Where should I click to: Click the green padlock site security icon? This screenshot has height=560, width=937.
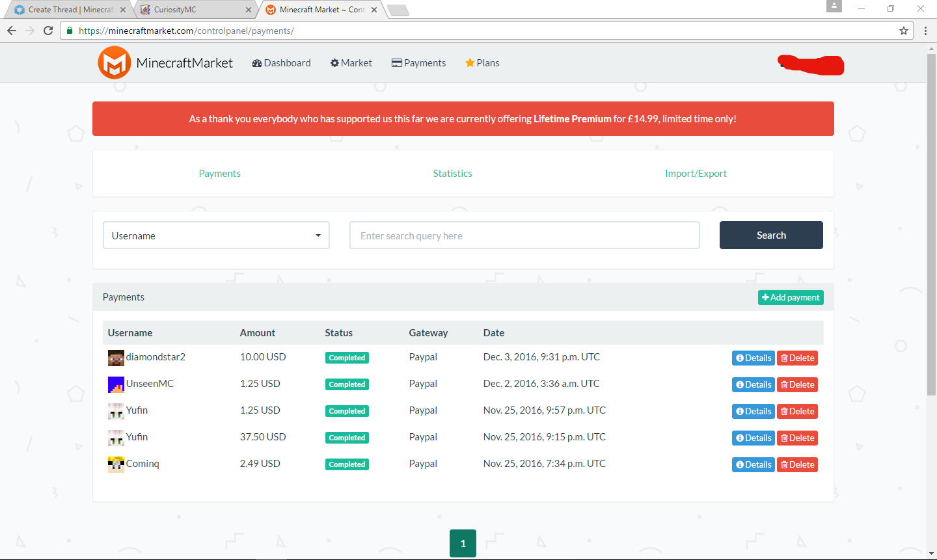pyautogui.click(x=70, y=31)
